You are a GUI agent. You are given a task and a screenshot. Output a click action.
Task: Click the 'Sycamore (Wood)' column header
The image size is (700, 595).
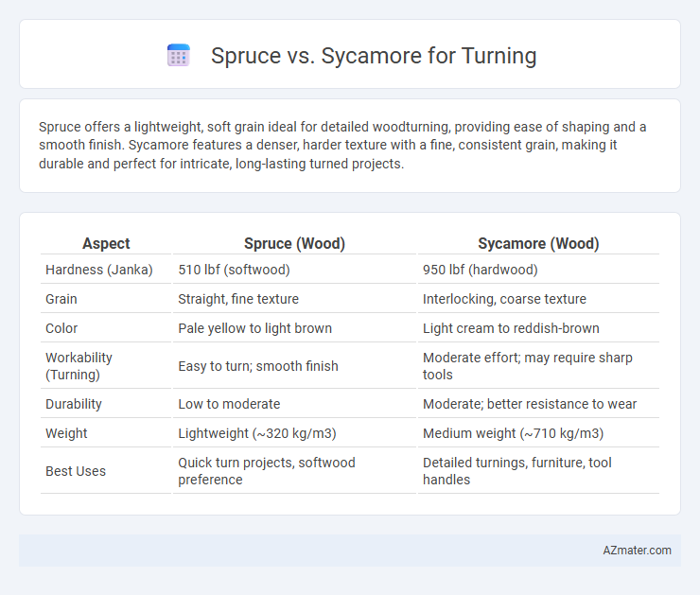(538, 243)
